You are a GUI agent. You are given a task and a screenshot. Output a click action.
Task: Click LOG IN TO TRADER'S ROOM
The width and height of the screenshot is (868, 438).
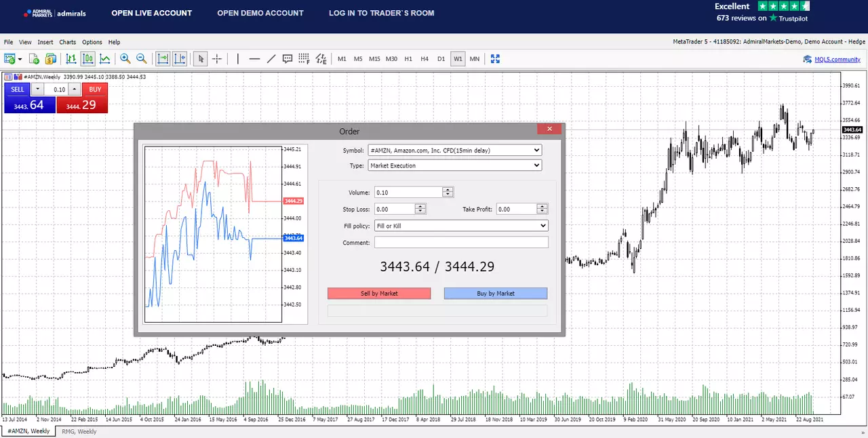point(382,13)
